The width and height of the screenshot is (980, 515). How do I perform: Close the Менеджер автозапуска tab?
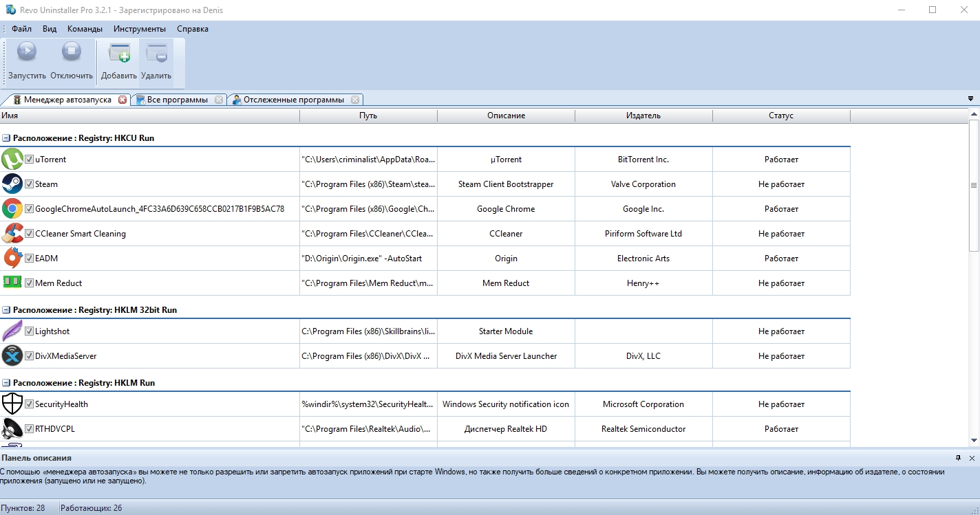coord(122,100)
